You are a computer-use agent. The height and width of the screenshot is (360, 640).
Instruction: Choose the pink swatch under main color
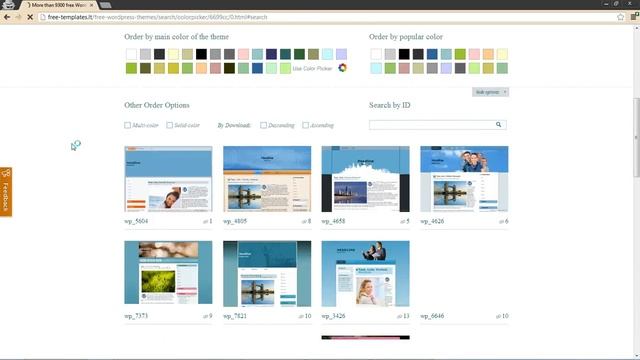point(243,54)
